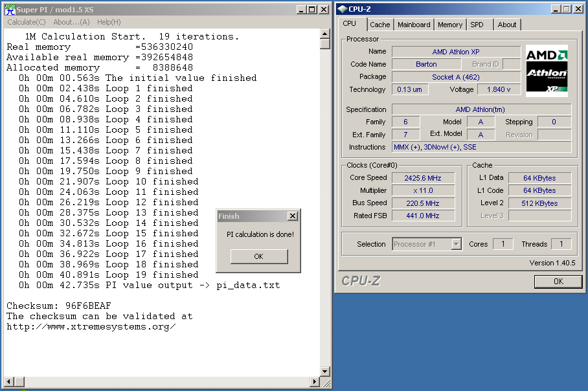Viewport: 588px width, 391px height.
Task: Close the Finish dialog with X
Action: click(293, 216)
